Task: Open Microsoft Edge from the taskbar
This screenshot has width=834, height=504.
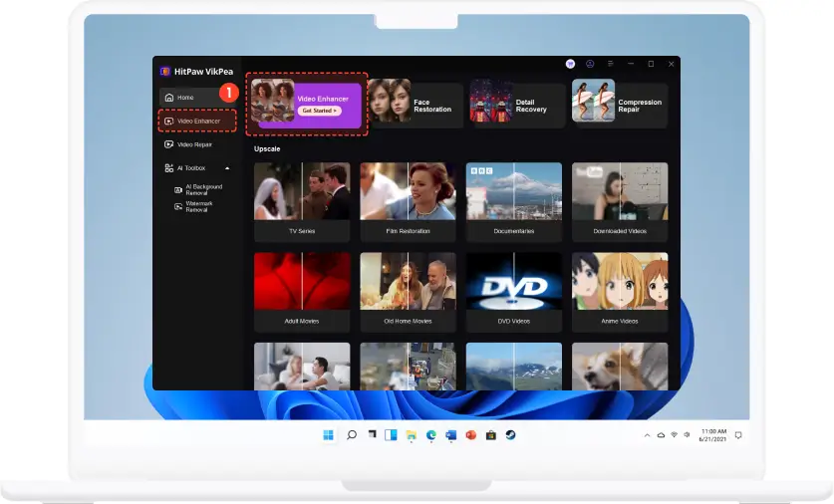Action: point(430,435)
